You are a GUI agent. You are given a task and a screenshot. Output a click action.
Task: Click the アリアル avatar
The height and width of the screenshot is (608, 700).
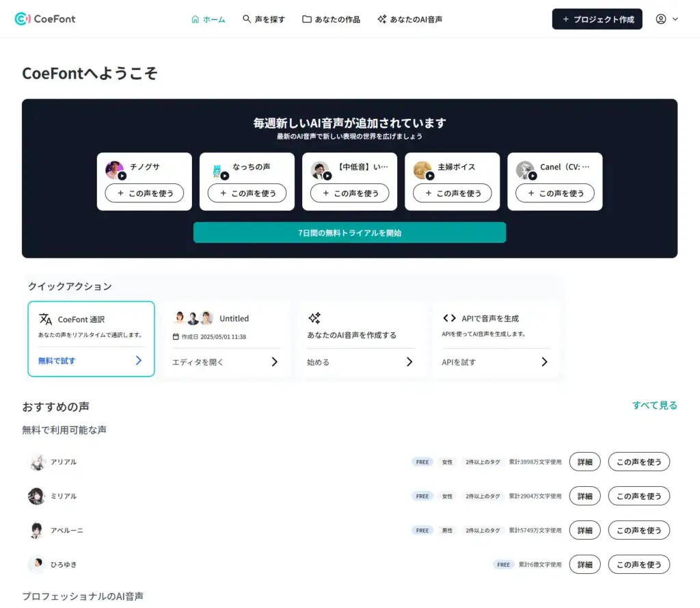click(37, 462)
